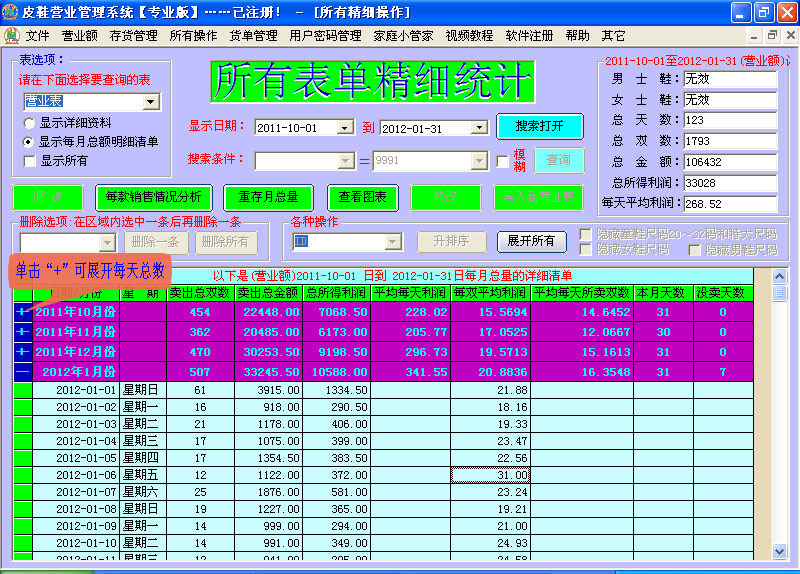Click the 删除一条 button
This screenshot has height=574, width=800.
tap(155, 242)
